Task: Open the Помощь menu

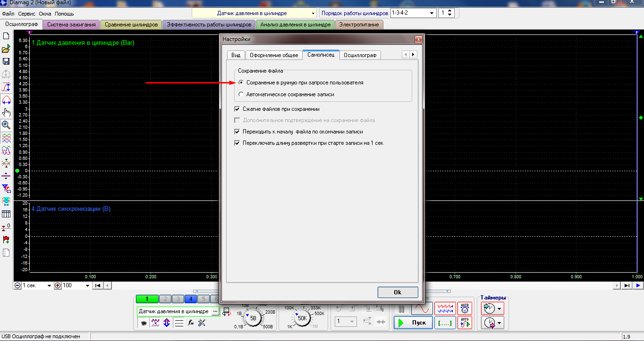Action: click(x=64, y=14)
